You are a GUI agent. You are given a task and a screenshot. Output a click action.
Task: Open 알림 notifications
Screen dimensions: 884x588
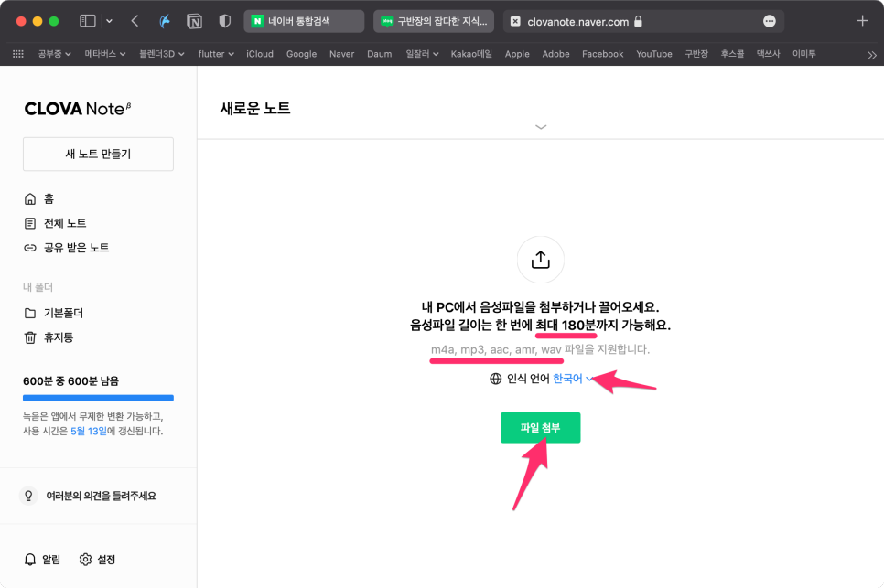coord(42,560)
